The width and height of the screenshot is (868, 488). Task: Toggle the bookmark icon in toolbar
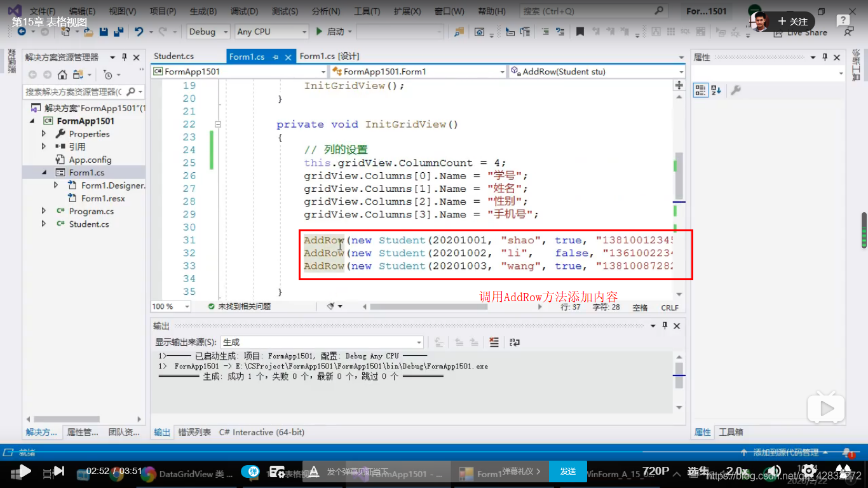click(x=580, y=32)
